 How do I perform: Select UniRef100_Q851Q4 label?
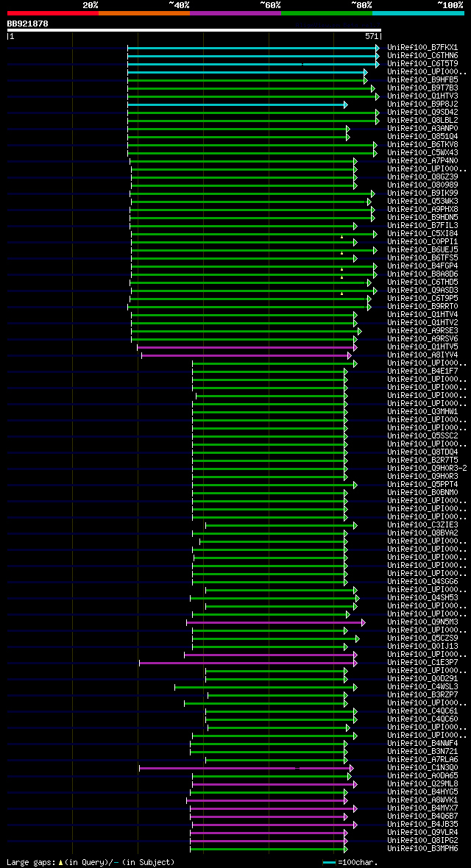(422, 137)
